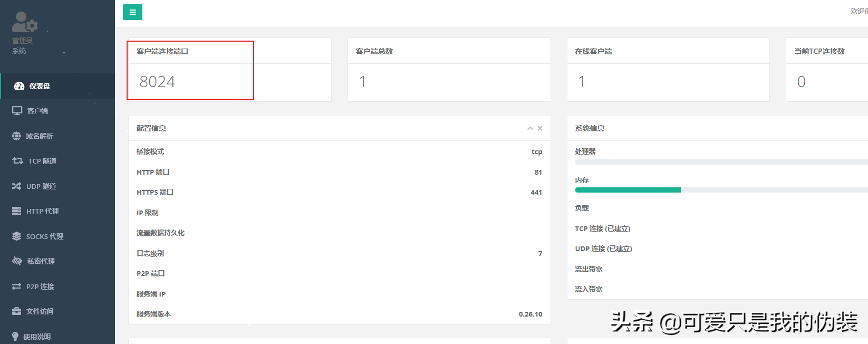
Task: Open 文件访问 from the sidebar
Action: tap(57, 311)
